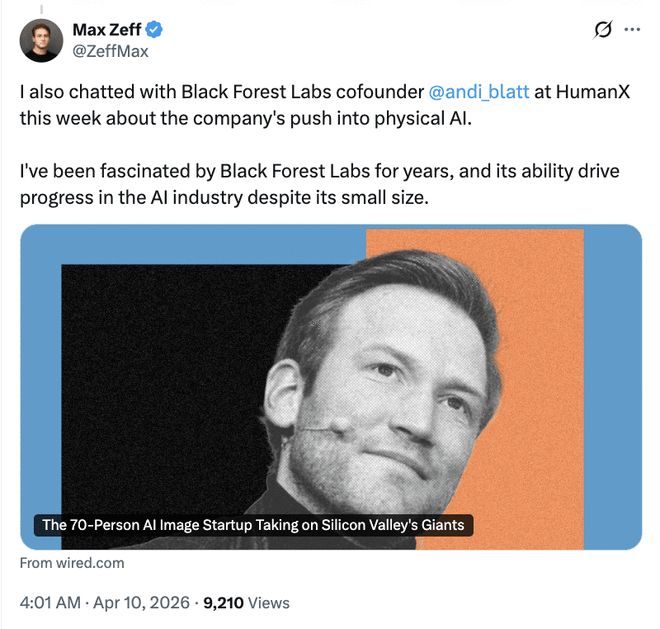
Task: Click the tweet's first paragraph about HumanX
Action: (300, 103)
